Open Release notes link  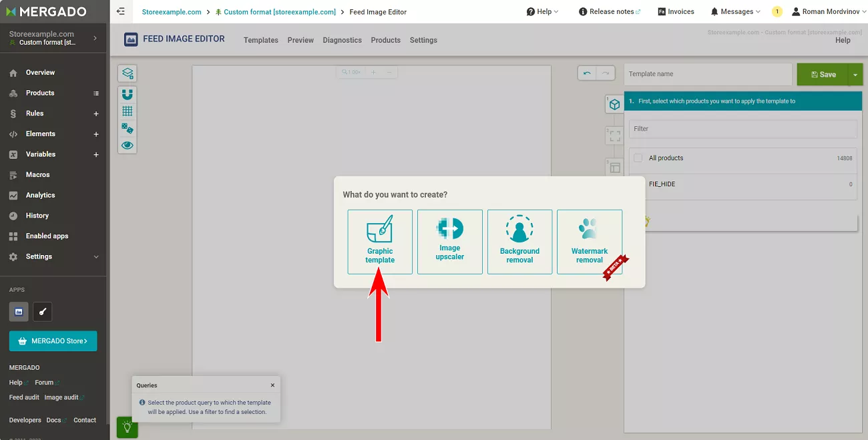point(610,11)
